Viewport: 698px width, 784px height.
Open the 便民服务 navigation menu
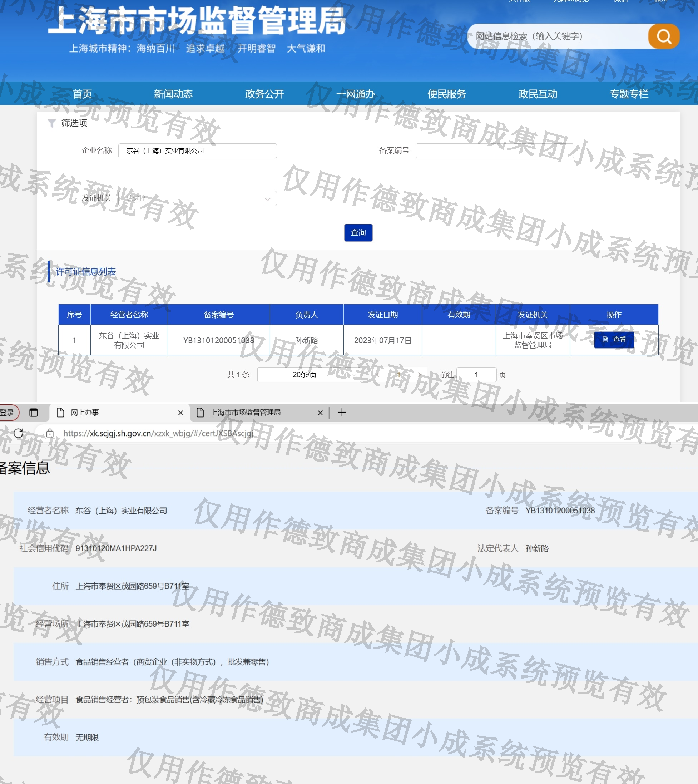447,94
